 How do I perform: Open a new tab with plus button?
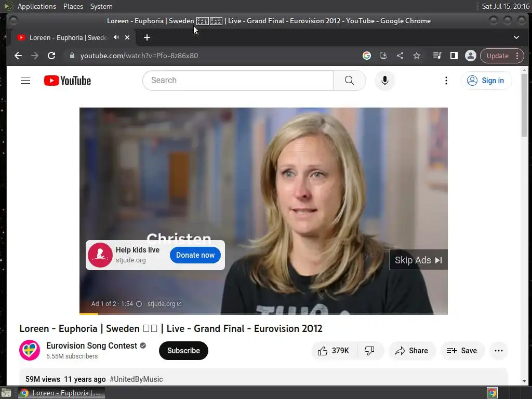[147, 37]
